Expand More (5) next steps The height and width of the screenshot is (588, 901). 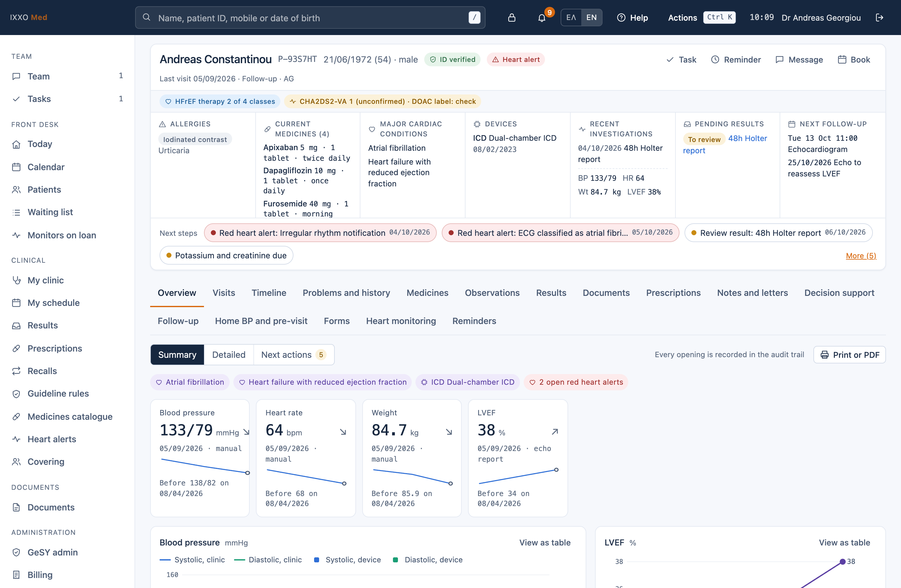(x=861, y=256)
